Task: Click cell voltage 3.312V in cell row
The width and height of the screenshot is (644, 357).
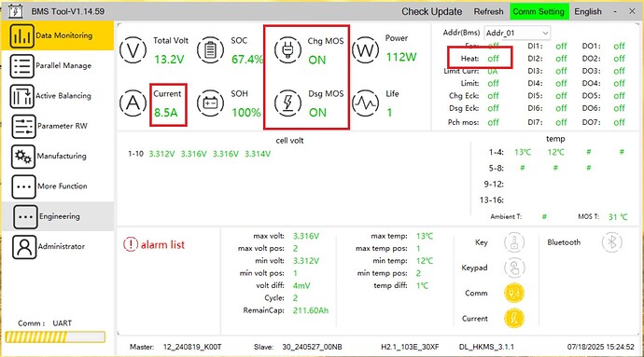Action: pyautogui.click(x=161, y=155)
